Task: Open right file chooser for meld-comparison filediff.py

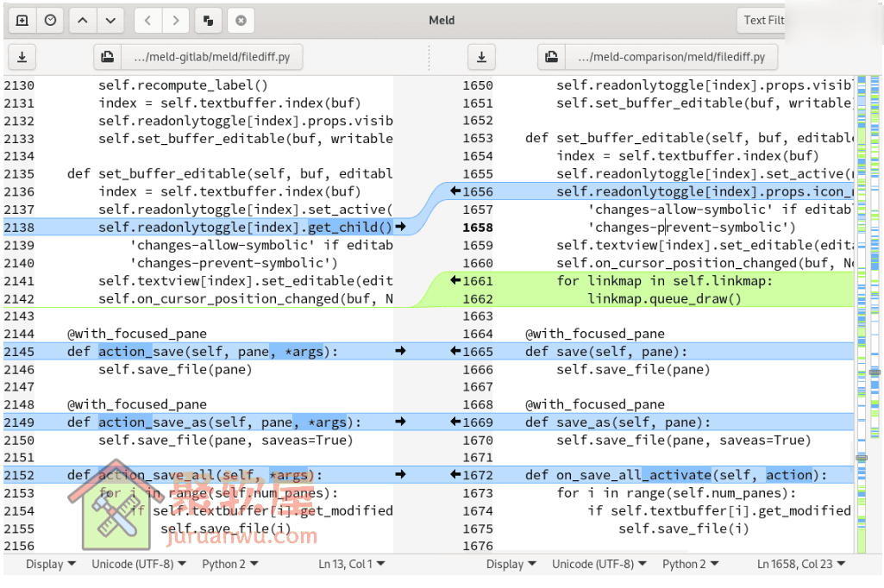Action: coord(657,58)
